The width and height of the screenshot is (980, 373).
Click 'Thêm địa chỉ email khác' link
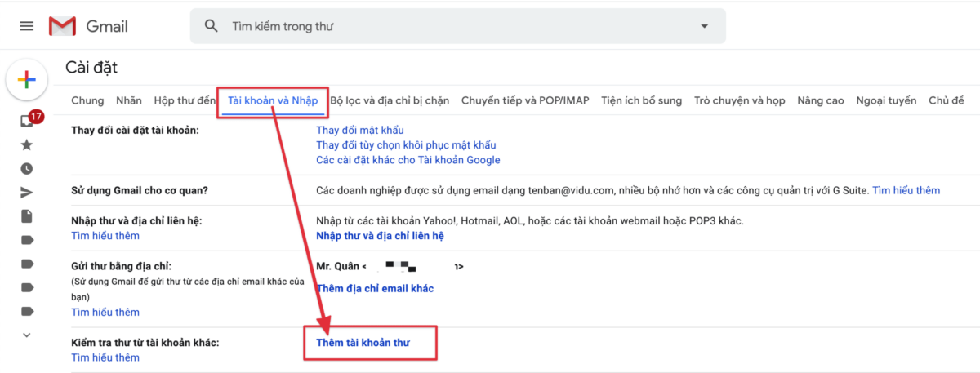375,289
